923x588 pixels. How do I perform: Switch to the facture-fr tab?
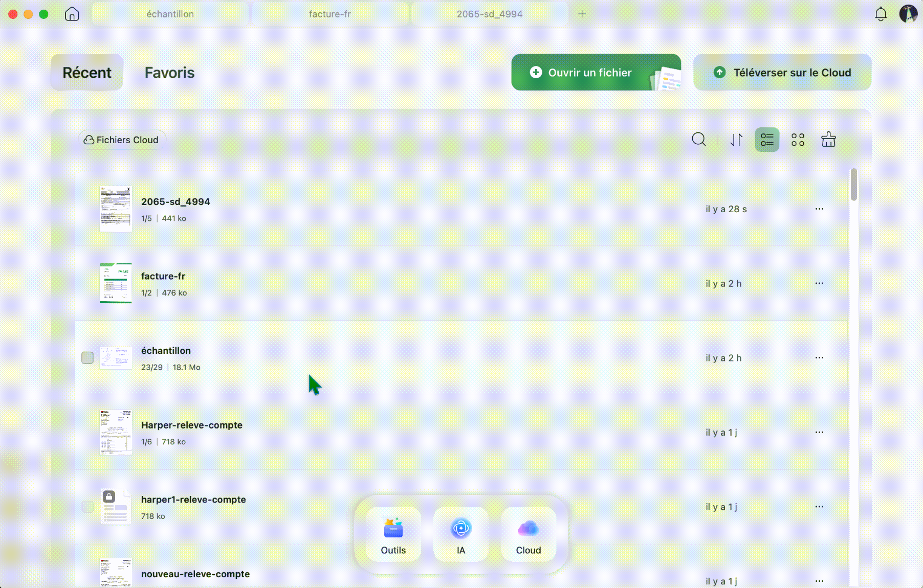click(x=330, y=14)
